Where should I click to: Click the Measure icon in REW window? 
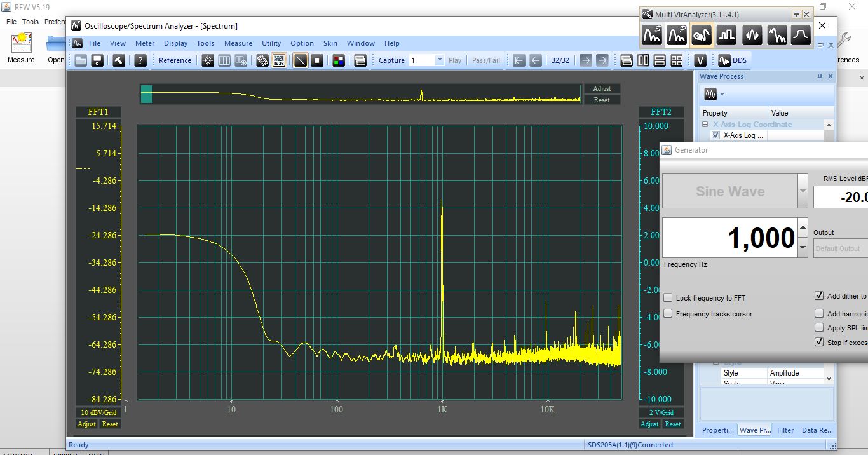(21, 48)
